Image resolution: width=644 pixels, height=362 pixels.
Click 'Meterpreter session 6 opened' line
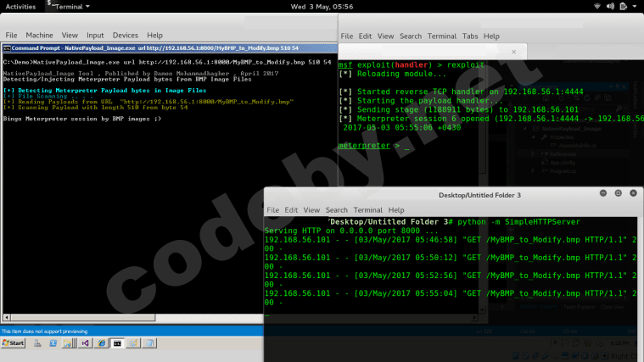pyautogui.click(x=491, y=119)
